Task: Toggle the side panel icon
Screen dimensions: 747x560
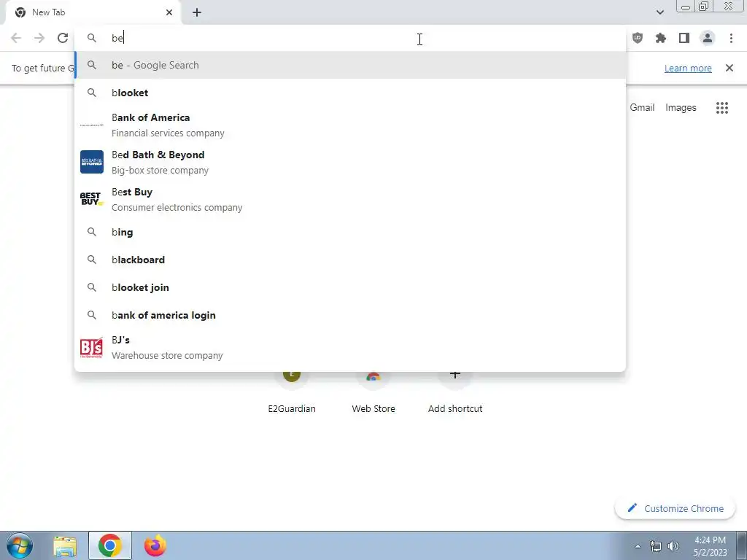Action: coord(684,38)
